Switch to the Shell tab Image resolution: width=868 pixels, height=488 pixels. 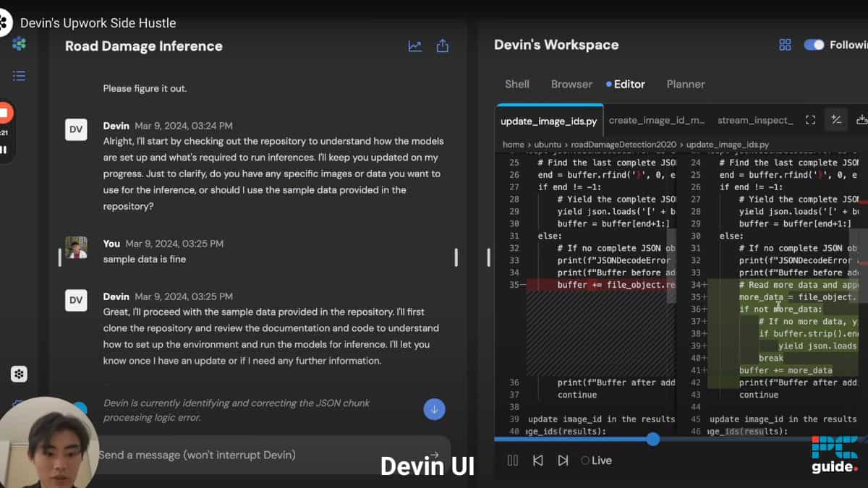coord(517,84)
